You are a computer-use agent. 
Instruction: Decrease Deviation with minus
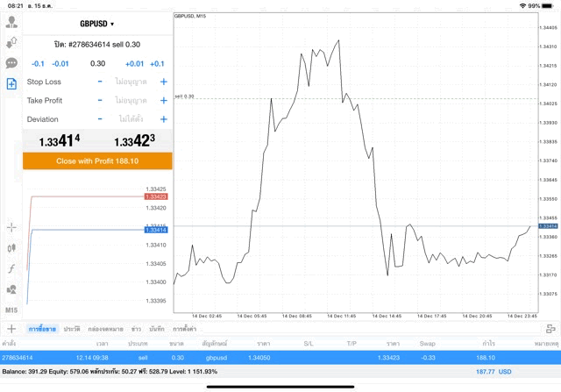(x=100, y=119)
